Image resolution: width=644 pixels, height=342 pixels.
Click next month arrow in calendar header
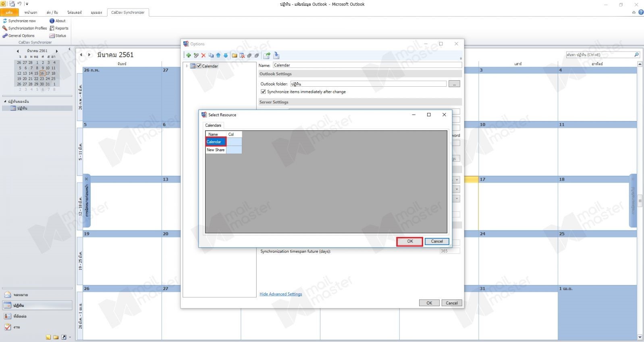[89, 55]
